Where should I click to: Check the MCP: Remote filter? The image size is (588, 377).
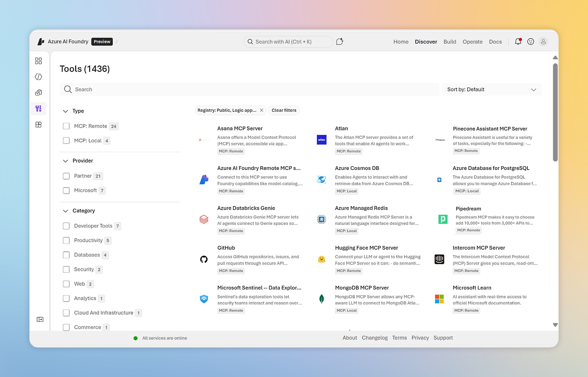coord(66,126)
